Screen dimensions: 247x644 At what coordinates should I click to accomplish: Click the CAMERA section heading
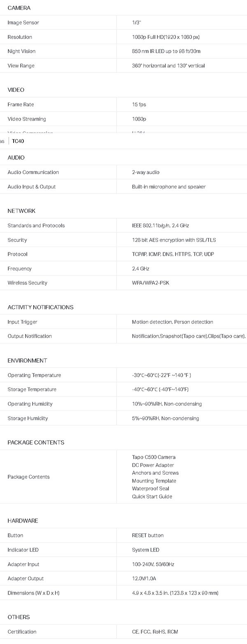coord(19,8)
